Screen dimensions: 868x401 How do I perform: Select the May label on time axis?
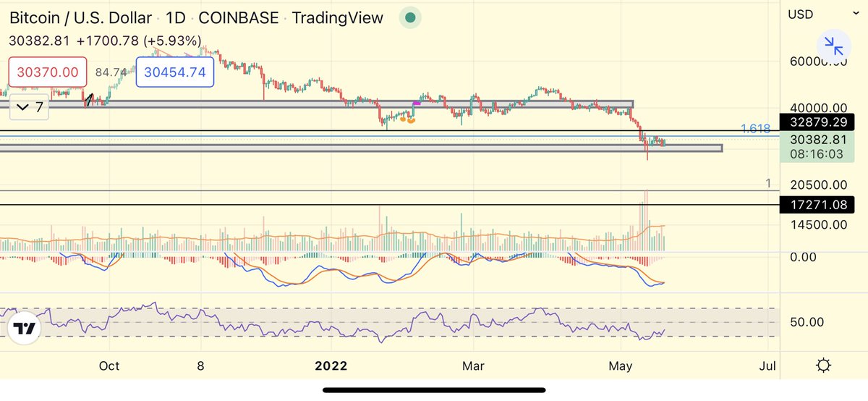pyautogui.click(x=621, y=366)
